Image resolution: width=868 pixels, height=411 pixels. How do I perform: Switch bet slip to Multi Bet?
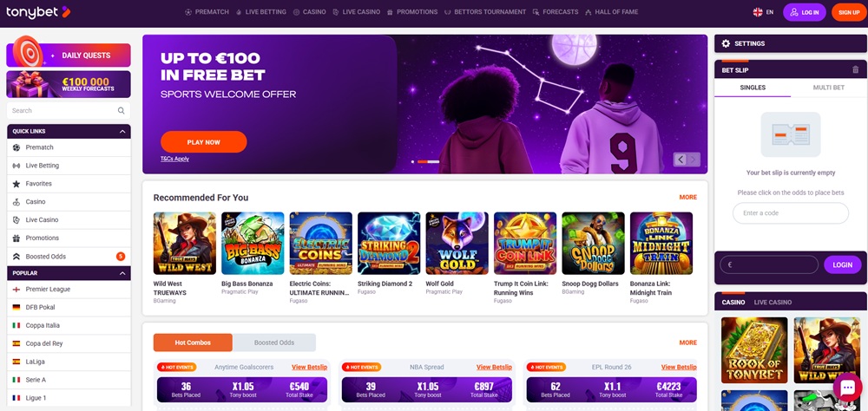829,88
